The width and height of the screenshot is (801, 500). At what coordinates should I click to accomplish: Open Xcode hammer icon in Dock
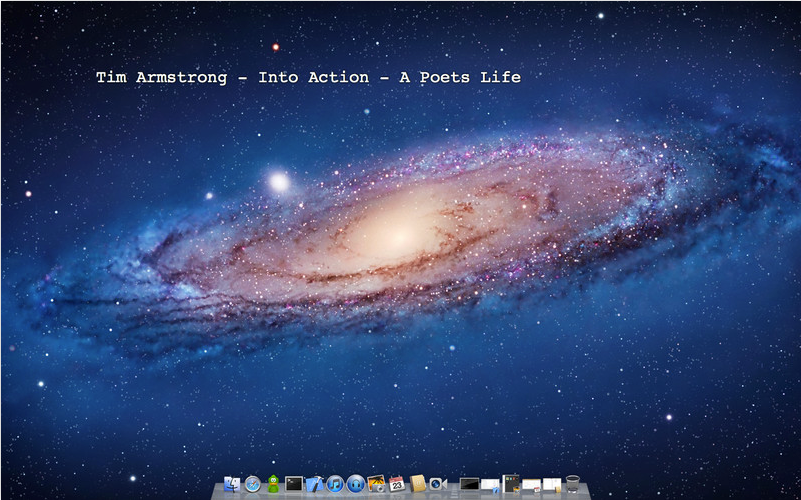315,484
